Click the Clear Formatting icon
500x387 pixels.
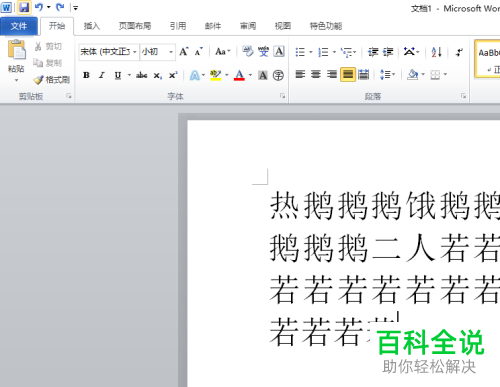pyautogui.click(x=248, y=52)
